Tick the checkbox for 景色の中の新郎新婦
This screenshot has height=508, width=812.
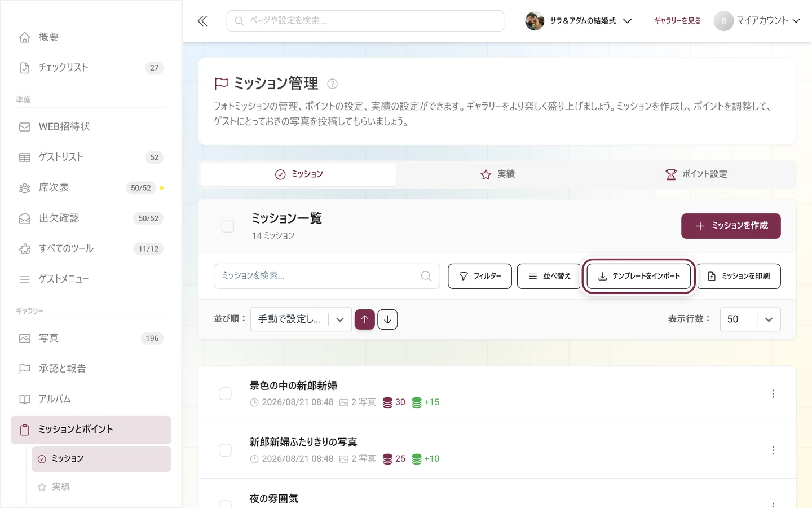(225, 394)
